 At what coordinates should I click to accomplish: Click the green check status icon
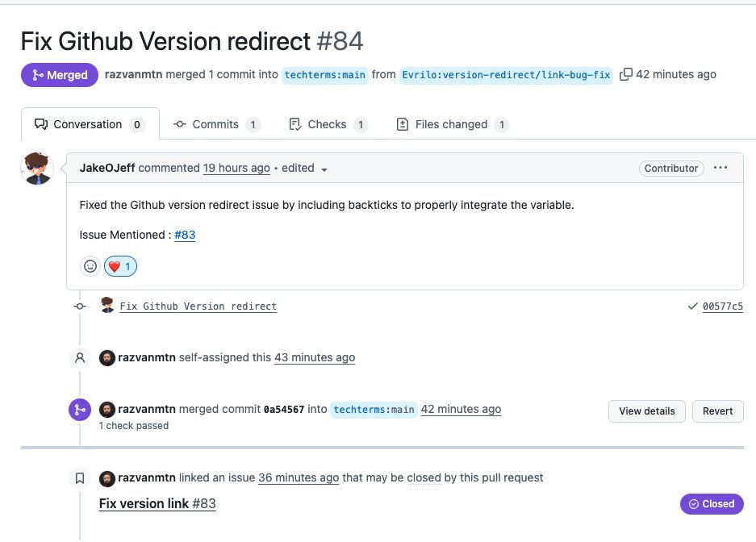point(692,306)
